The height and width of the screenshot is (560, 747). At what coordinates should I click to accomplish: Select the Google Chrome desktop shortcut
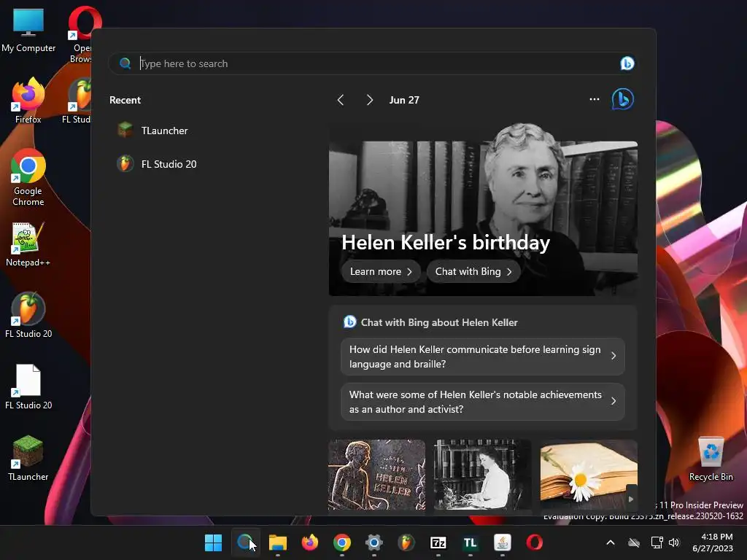[28, 177]
